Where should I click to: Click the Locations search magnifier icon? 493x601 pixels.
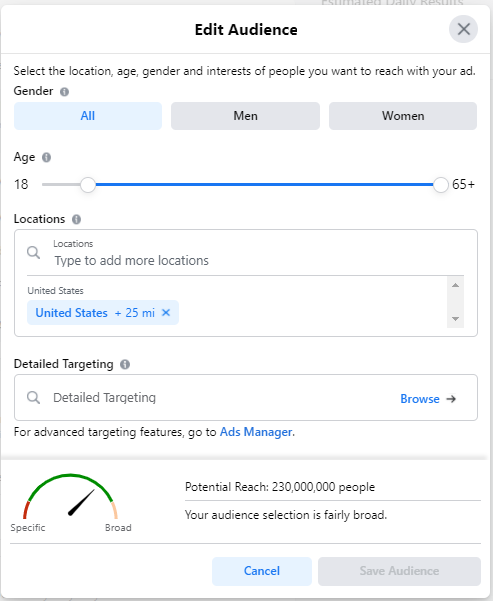(33, 253)
